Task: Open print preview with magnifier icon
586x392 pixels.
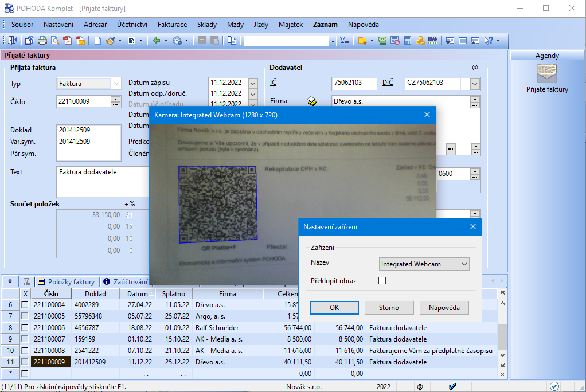Action: tap(55, 41)
